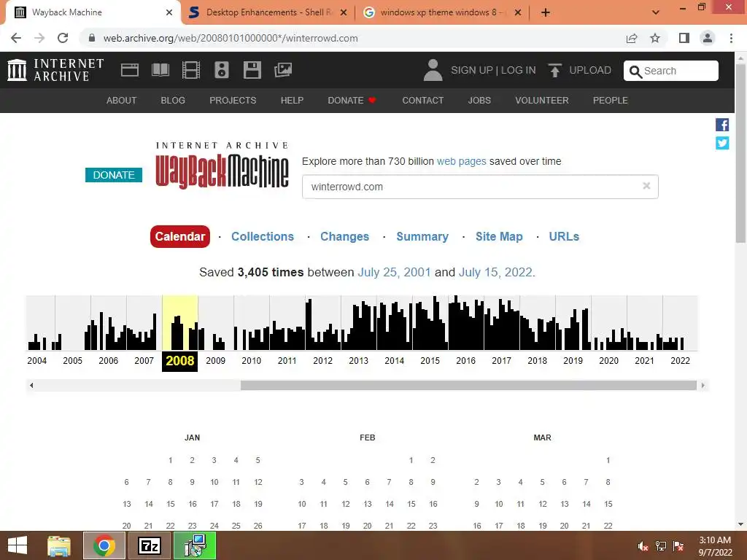Image resolution: width=747 pixels, height=560 pixels.
Task: Open the Changes tab
Action: 344,237
